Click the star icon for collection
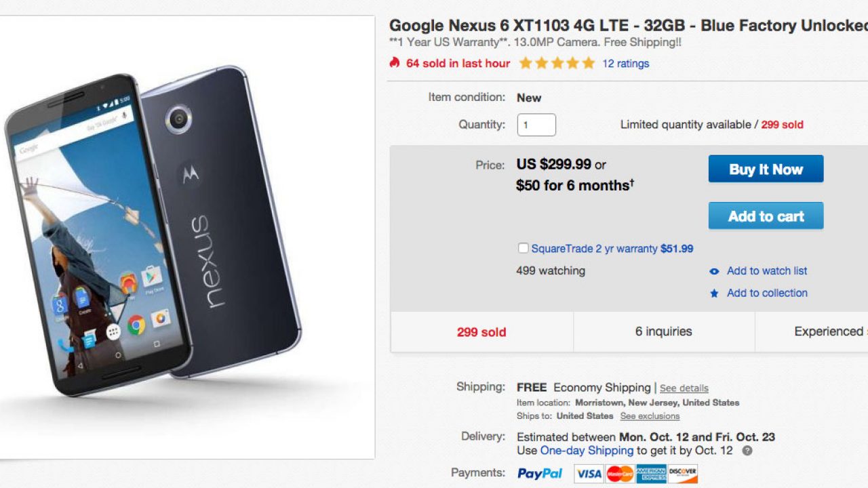 714,293
